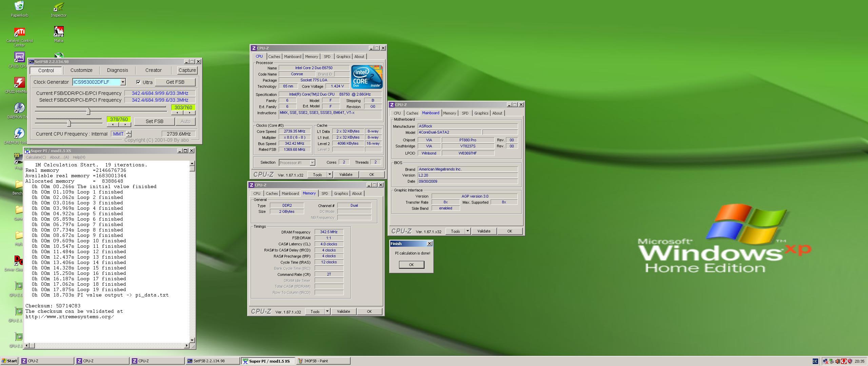This screenshot has width=868, height=366.
Task: Open the SetFSB taskbar item
Action: click(213, 361)
